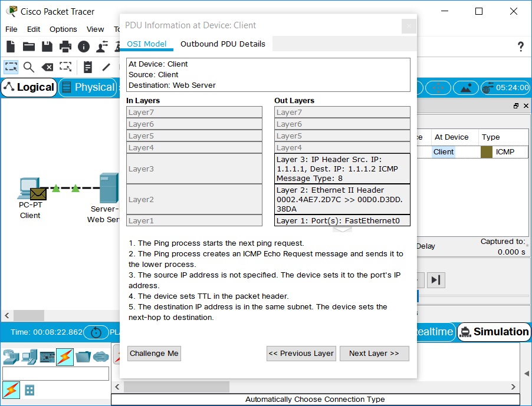Open the Outbound PDU Details tab
The image size is (532, 406).
point(222,44)
